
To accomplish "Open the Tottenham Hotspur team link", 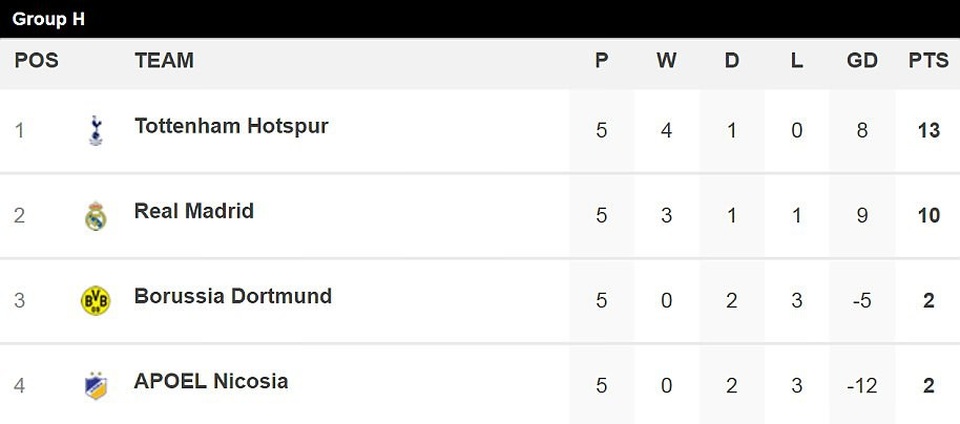I will point(231,126).
